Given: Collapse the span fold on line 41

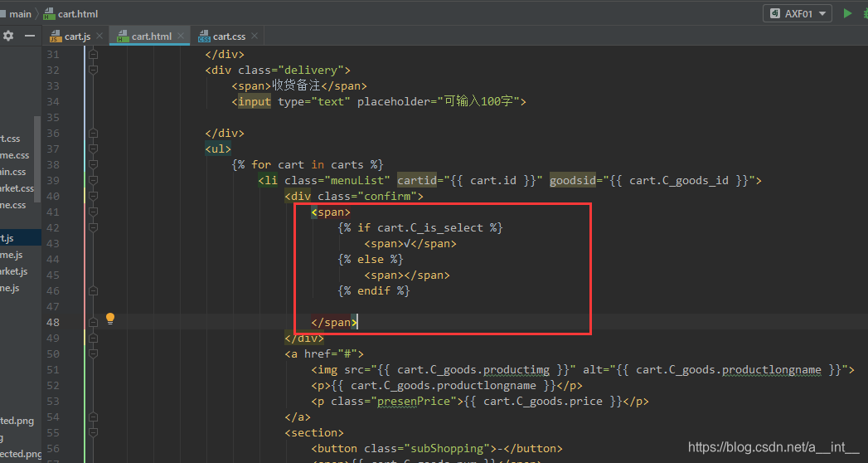Looking at the screenshot, I should tap(93, 212).
